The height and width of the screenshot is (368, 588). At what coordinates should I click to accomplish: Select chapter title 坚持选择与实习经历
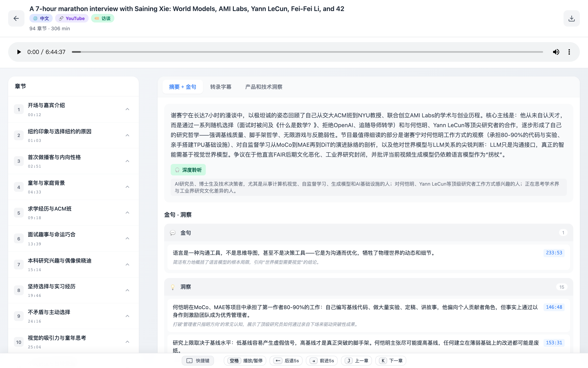click(x=51, y=286)
